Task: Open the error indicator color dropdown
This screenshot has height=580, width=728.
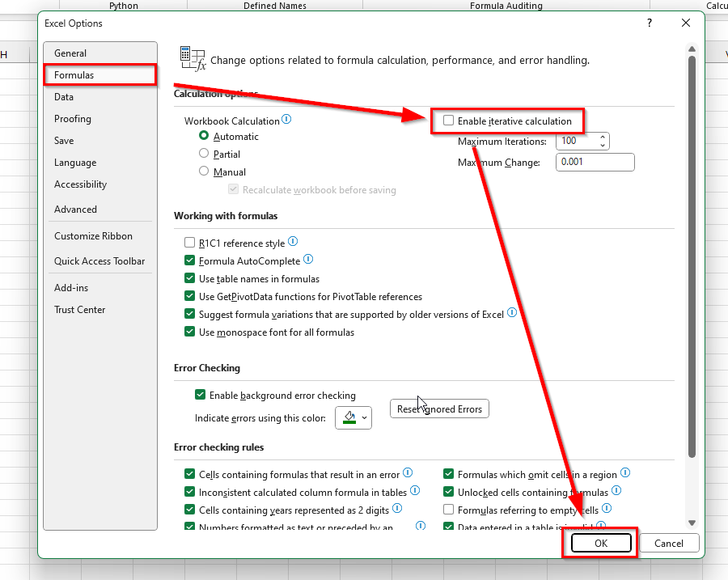Action: pos(353,418)
